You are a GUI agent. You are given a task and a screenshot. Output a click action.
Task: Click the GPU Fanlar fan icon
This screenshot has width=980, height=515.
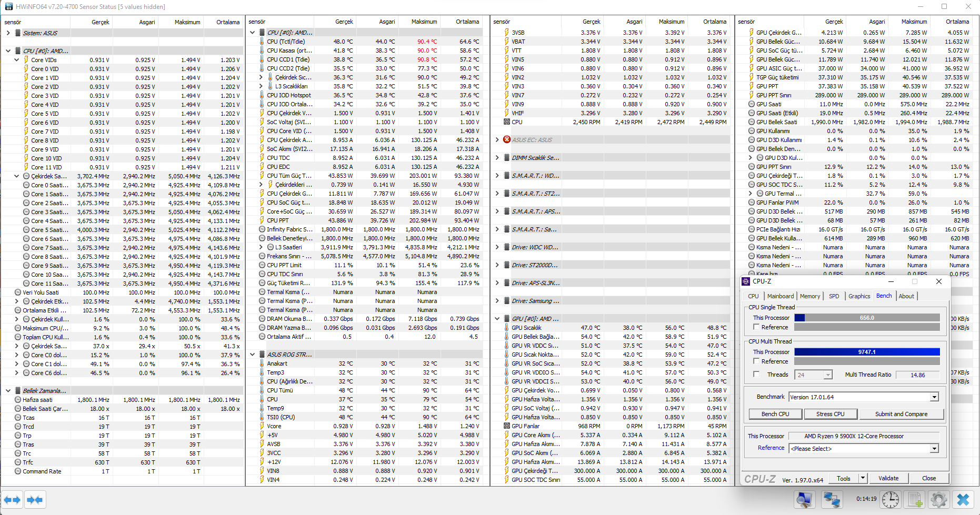(x=506, y=426)
